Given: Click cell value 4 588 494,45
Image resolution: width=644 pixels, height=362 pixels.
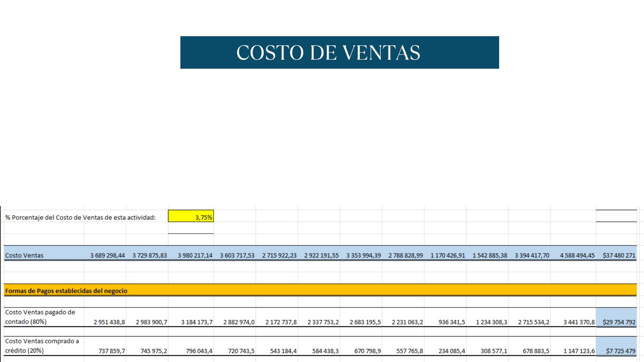Looking at the screenshot, I should click(577, 255).
